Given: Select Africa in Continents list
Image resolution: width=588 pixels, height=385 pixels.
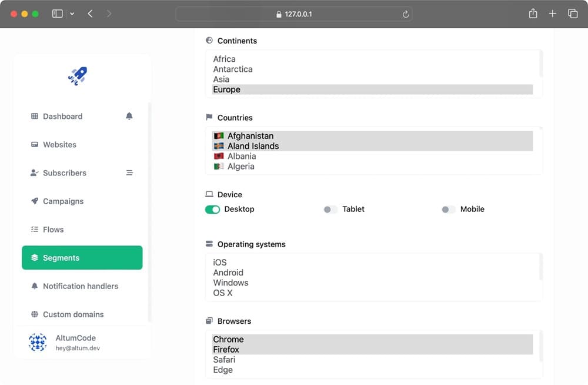Looking at the screenshot, I should coord(372,59).
